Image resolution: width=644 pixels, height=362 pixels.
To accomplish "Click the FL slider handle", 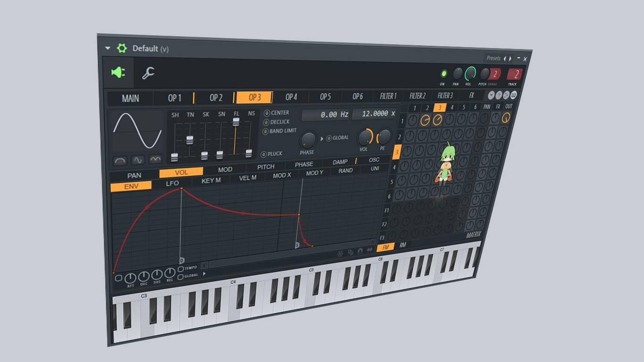I will pos(236,122).
